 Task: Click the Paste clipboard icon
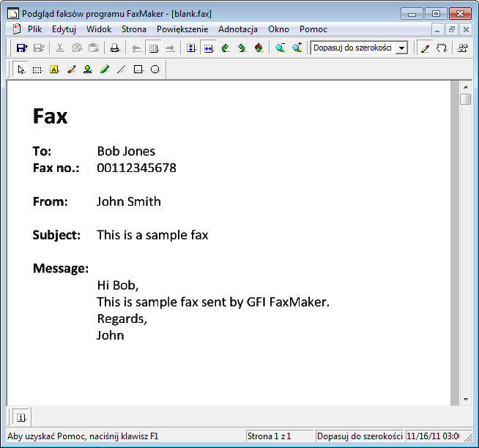[x=94, y=48]
